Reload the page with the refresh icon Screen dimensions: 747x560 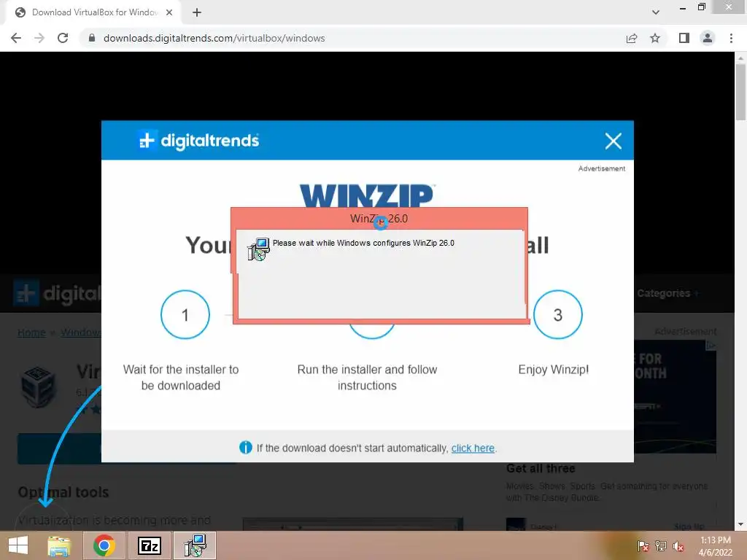coord(63,38)
